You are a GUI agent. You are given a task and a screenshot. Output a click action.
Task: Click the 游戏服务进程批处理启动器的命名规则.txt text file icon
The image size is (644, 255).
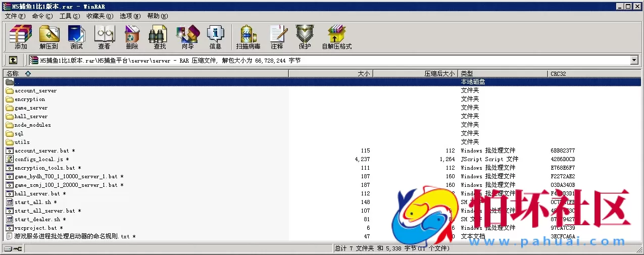pyautogui.click(x=10, y=236)
